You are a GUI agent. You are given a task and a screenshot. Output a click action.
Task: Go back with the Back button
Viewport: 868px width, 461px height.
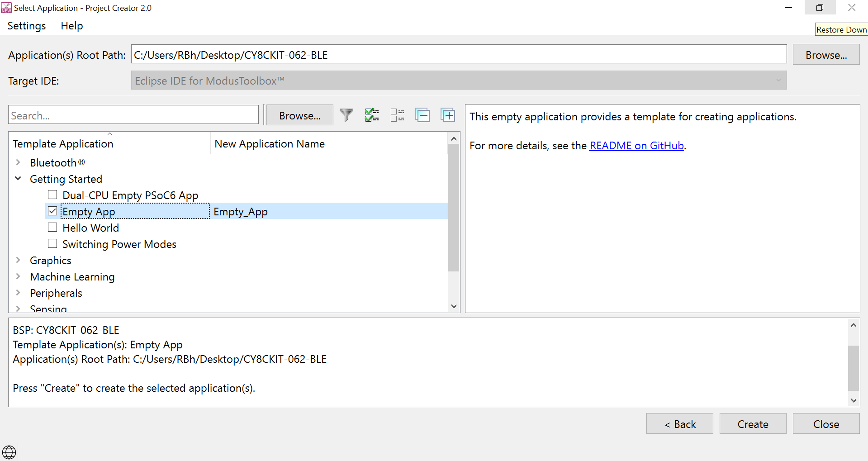tap(679, 424)
